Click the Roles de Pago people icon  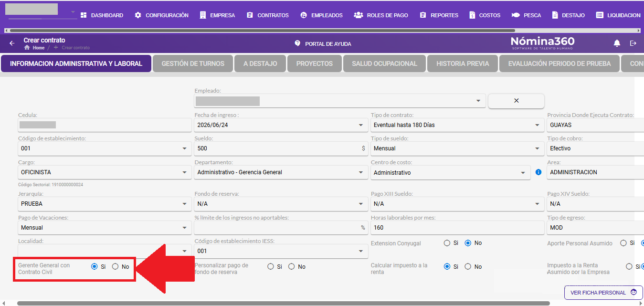[x=359, y=15]
